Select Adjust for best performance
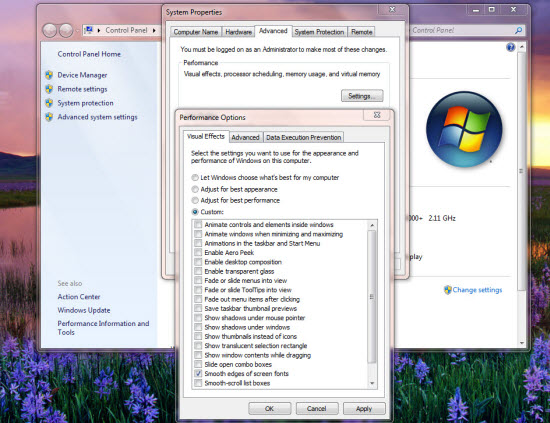 coord(195,200)
